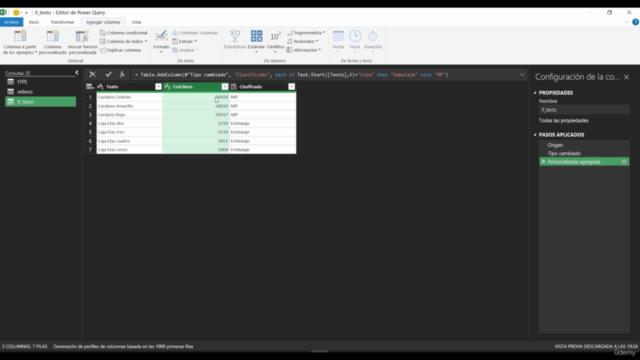The height and width of the screenshot is (360, 640).
Task: Select row 7 header number
Action: click(x=90, y=150)
